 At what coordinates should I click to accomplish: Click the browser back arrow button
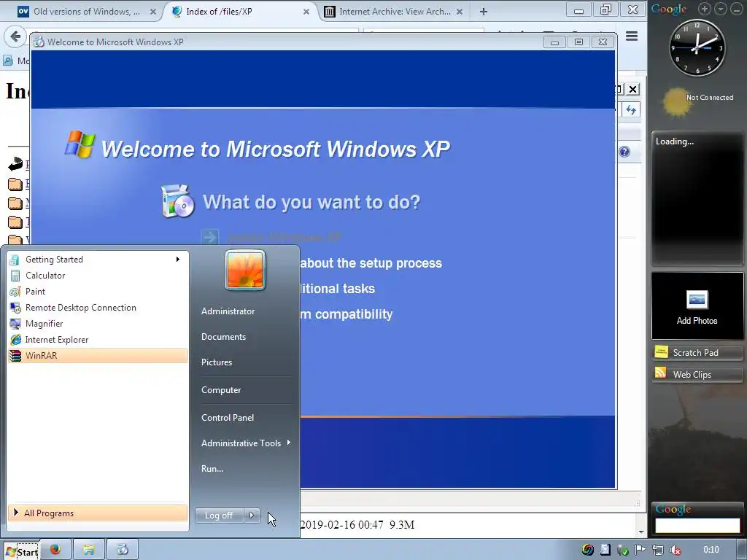15,36
